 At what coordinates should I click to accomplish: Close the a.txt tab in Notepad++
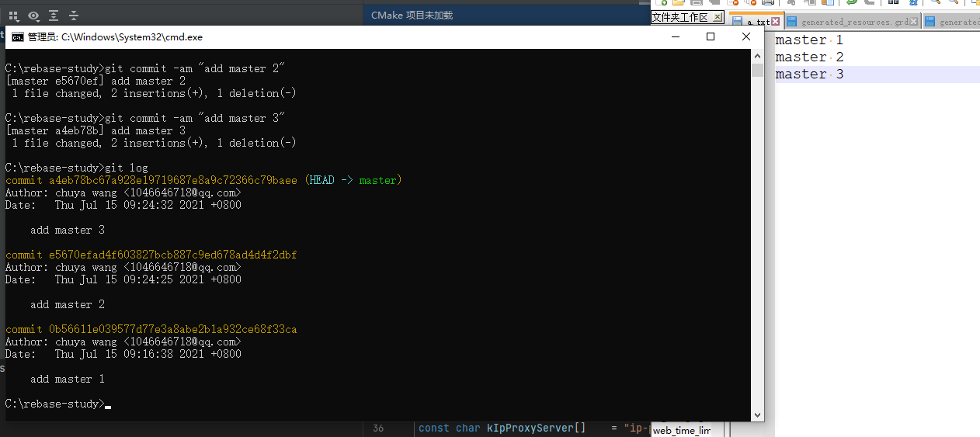[776, 21]
